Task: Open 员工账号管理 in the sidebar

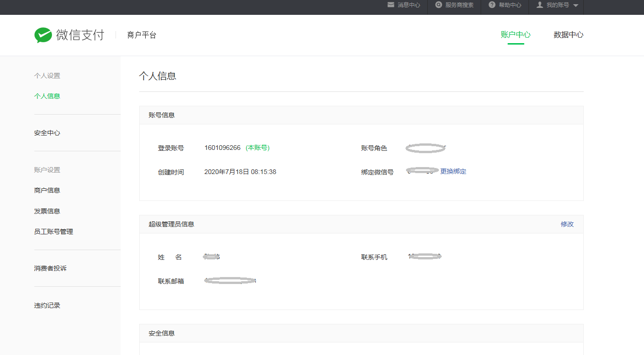Action: tap(54, 232)
